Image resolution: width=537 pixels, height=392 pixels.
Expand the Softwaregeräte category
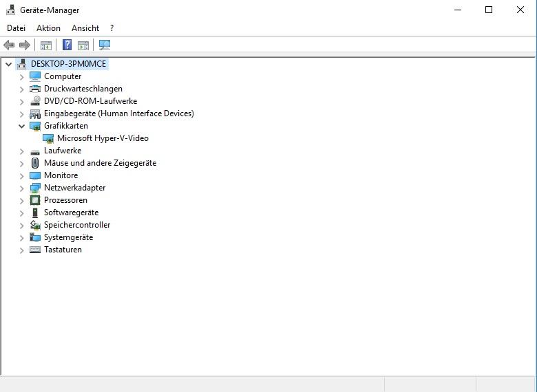coord(21,213)
